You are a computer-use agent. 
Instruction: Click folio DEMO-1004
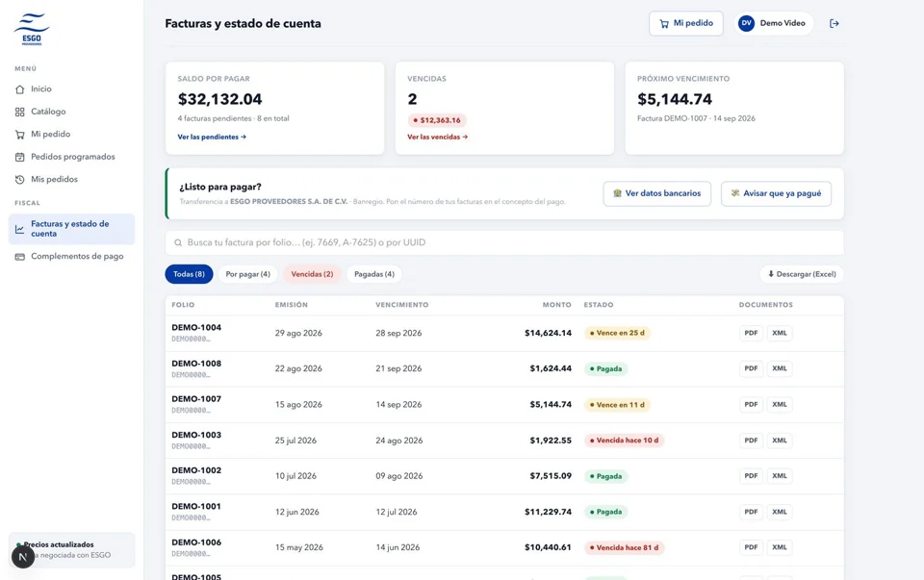click(196, 327)
